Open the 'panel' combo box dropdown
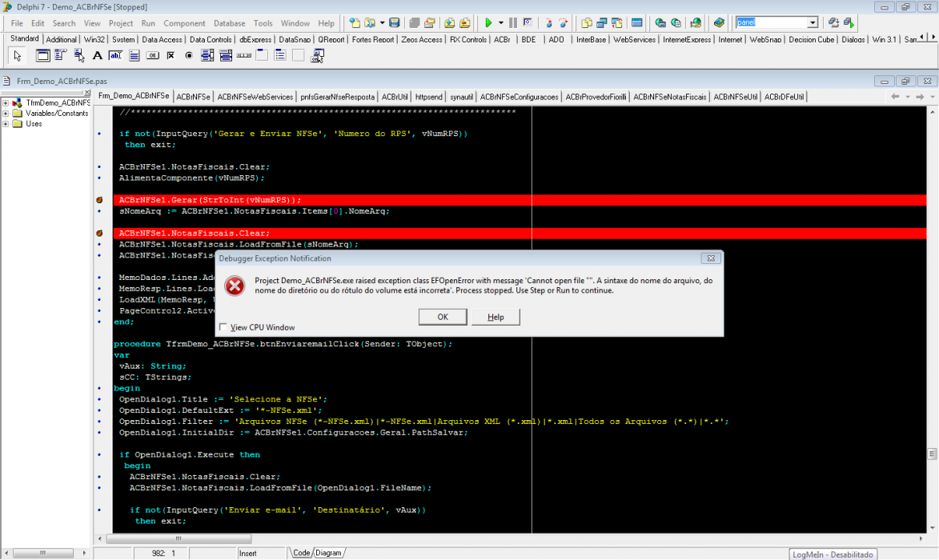Image resolution: width=939 pixels, height=560 pixels. coord(812,22)
